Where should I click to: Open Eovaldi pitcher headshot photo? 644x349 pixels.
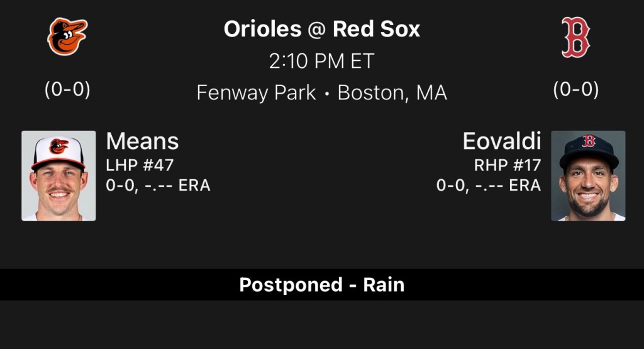point(588,175)
